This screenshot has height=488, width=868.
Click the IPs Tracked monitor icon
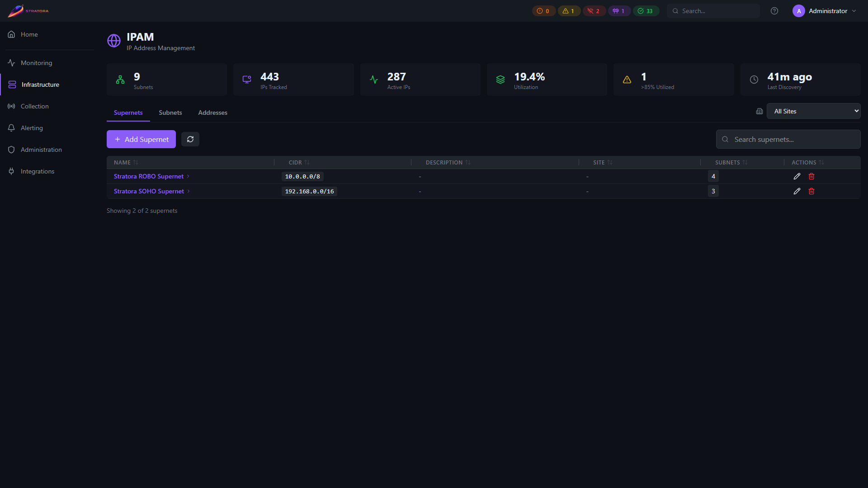coord(247,80)
